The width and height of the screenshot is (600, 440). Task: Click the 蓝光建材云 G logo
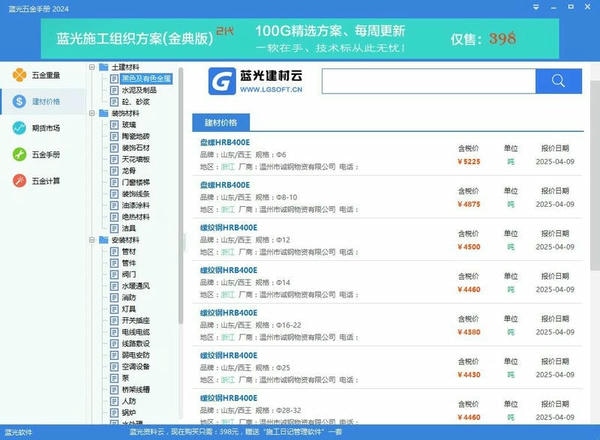222,81
